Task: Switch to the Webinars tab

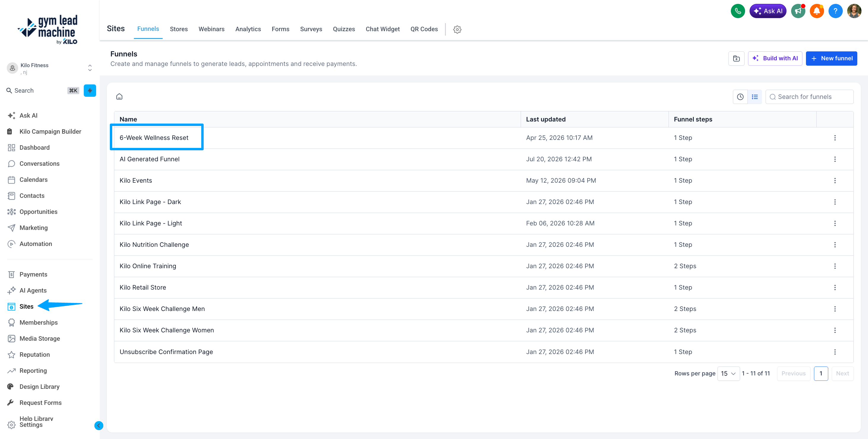Action: point(211,29)
